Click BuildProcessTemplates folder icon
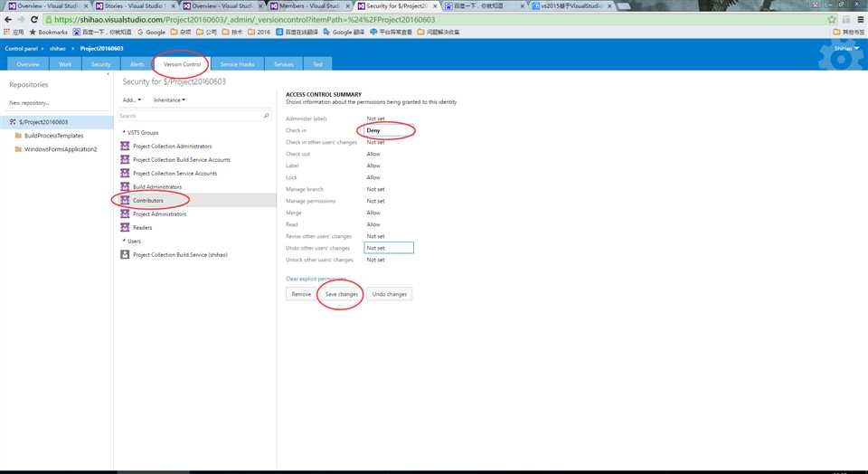This screenshot has height=474, width=868. 18,136
